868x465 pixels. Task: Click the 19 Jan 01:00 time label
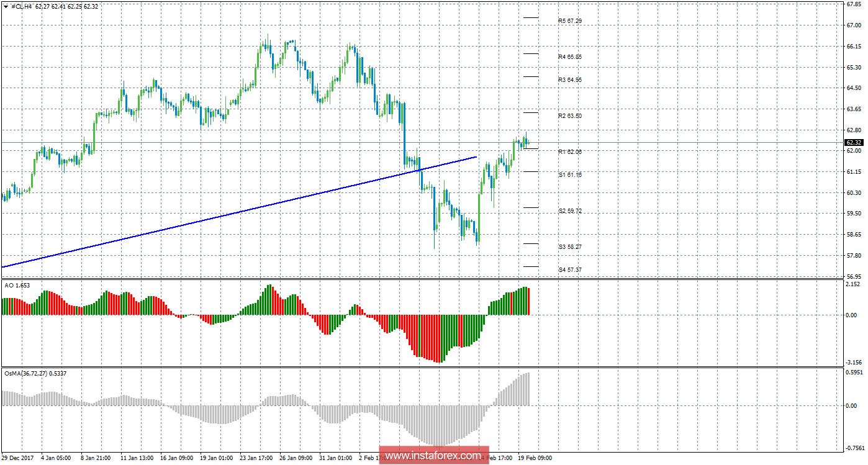[x=218, y=458]
